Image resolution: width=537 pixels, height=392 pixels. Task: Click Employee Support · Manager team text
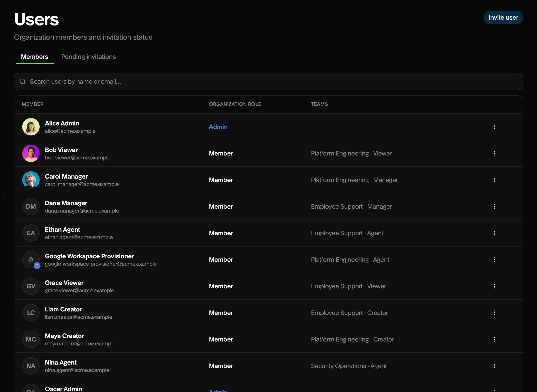tap(351, 206)
